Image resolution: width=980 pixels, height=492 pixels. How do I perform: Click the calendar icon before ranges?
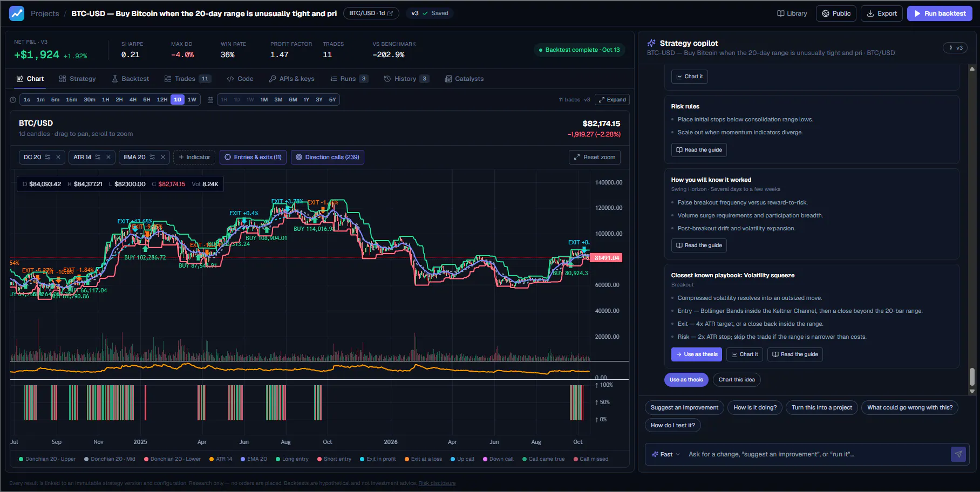(x=210, y=100)
